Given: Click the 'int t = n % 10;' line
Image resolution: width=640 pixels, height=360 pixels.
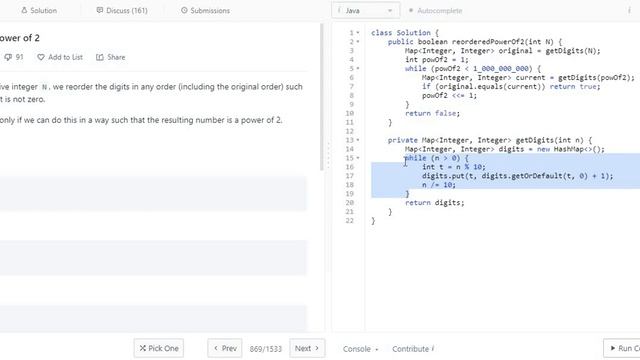Looking at the screenshot, I should [454, 167].
